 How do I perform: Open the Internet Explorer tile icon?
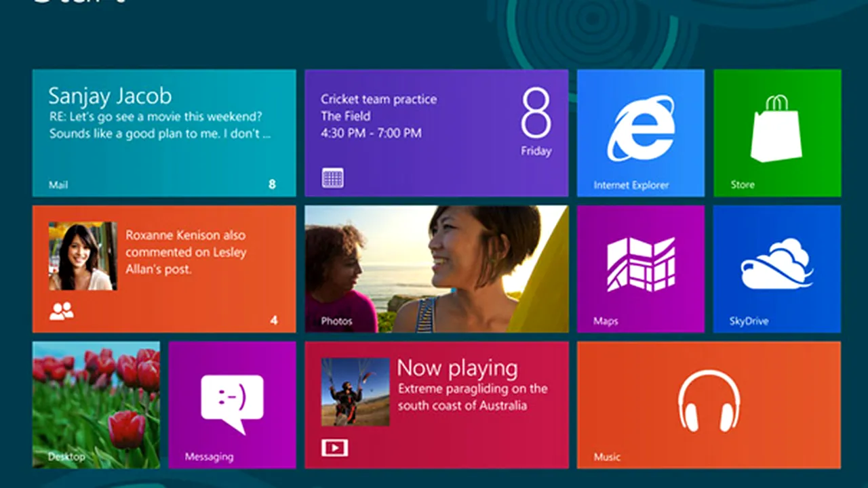[641, 127]
